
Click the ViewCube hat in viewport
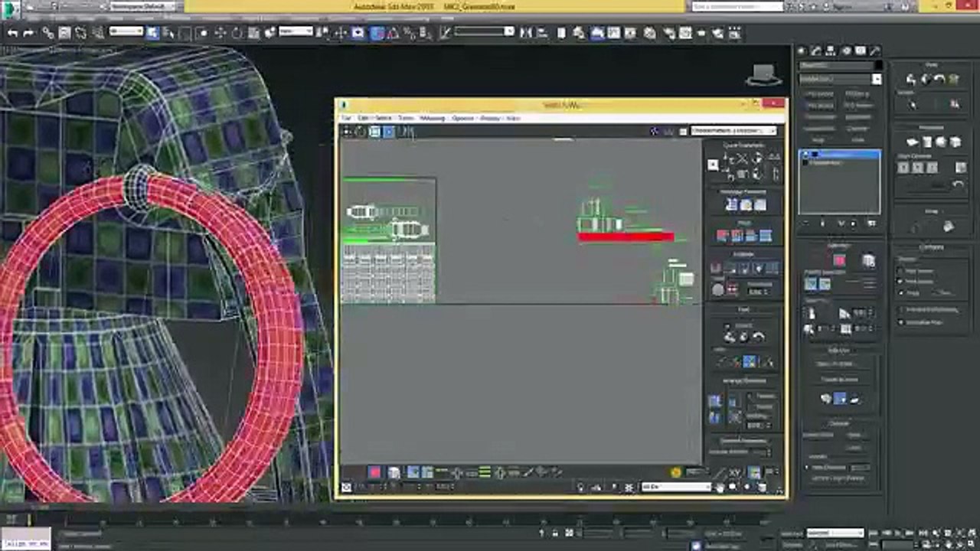point(763,75)
